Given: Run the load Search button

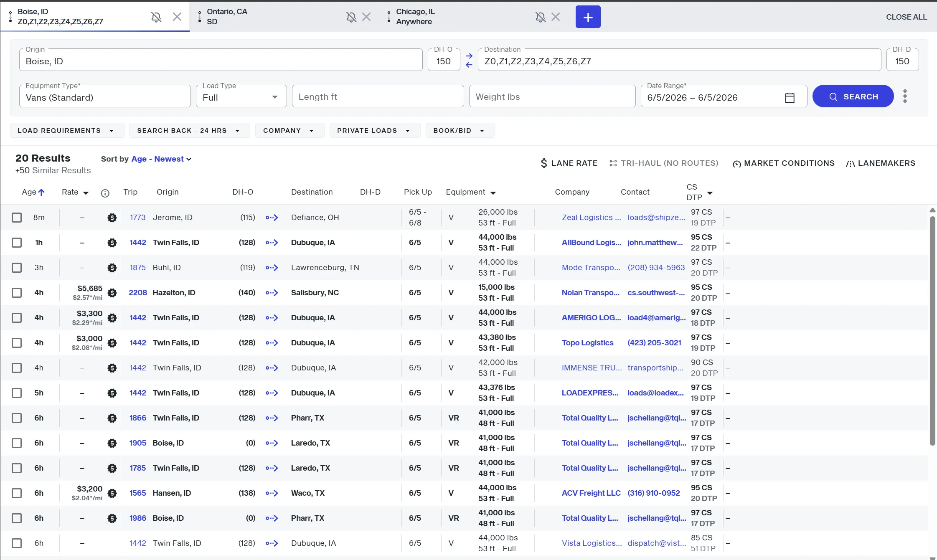Looking at the screenshot, I should [853, 96].
